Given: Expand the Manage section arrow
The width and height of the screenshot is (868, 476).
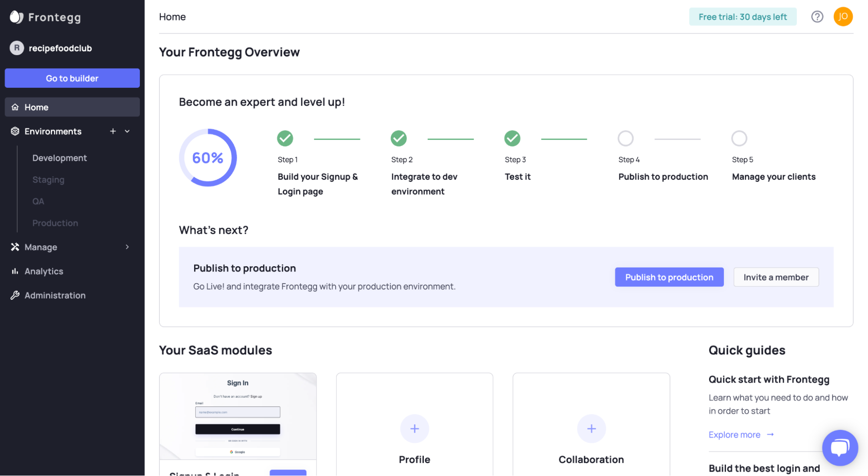Looking at the screenshot, I should (x=127, y=247).
